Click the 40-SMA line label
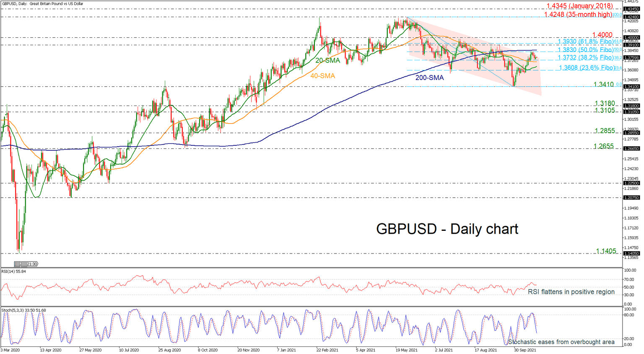Viewport: 644px width, 354px height. point(322,76)
